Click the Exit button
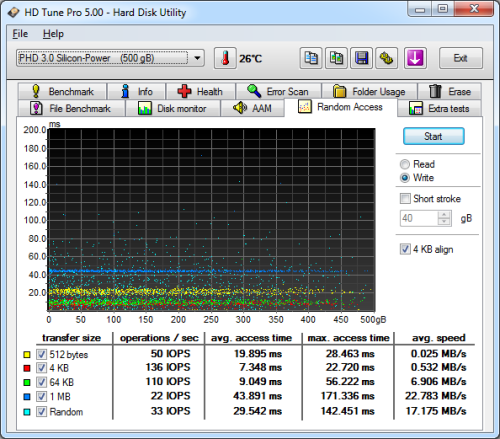Screen dimensions: 500x439 [x=461, y=58]
